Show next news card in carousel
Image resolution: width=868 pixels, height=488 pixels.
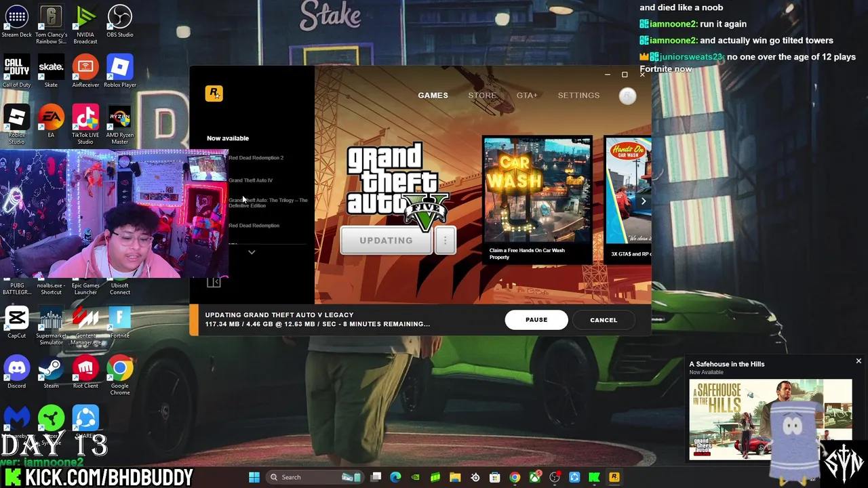[643, 201]
